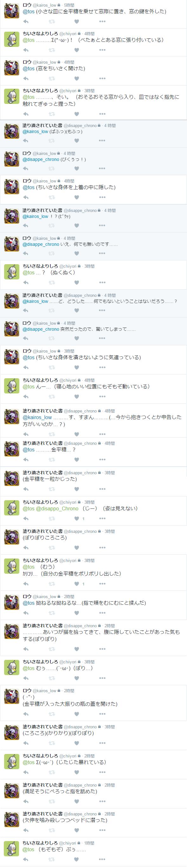This screenshot has width=187, height=868.
Task: Like the じたじた暴れている tweet
Action: click(x=76, y=772)
